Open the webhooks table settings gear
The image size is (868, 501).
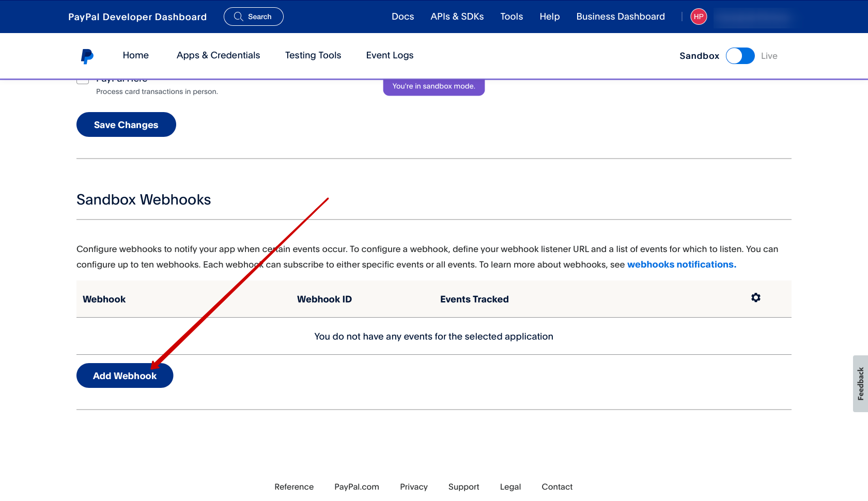coord(756,298)
